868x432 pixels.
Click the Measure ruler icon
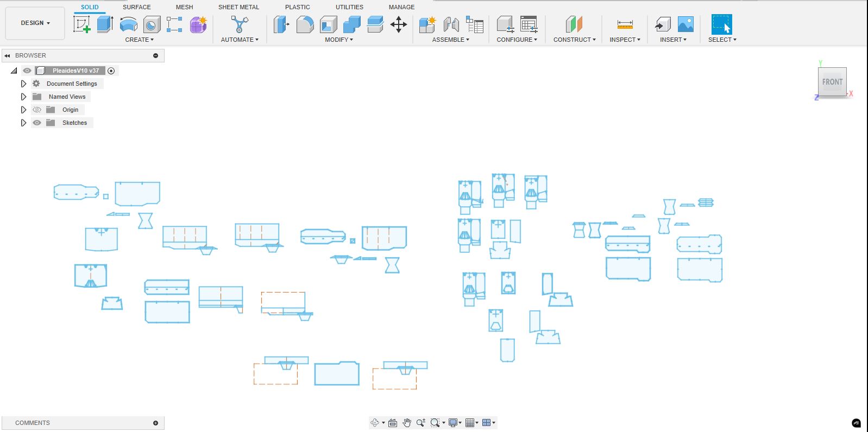(625, 24)
